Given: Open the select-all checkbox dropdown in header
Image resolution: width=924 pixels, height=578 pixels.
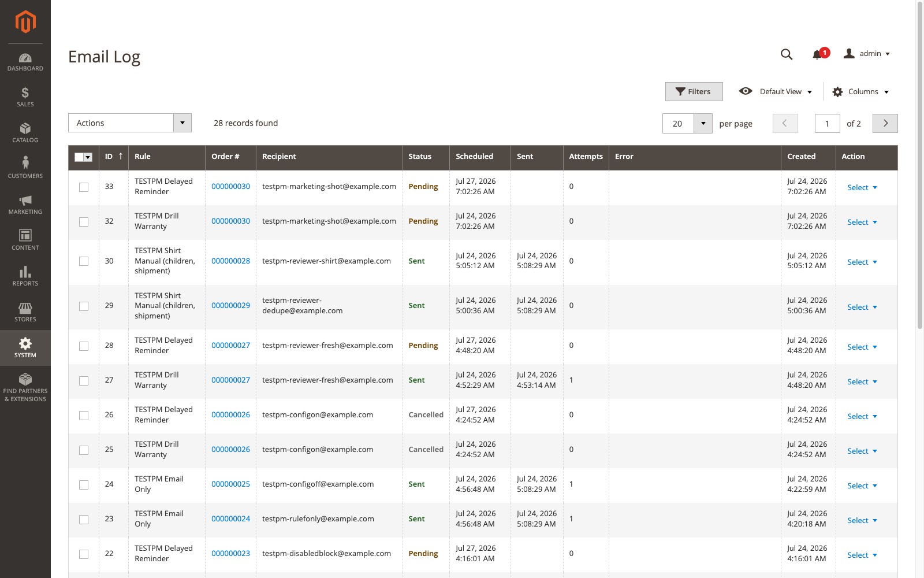Looking at the screenshot, I should coord(88,157).
